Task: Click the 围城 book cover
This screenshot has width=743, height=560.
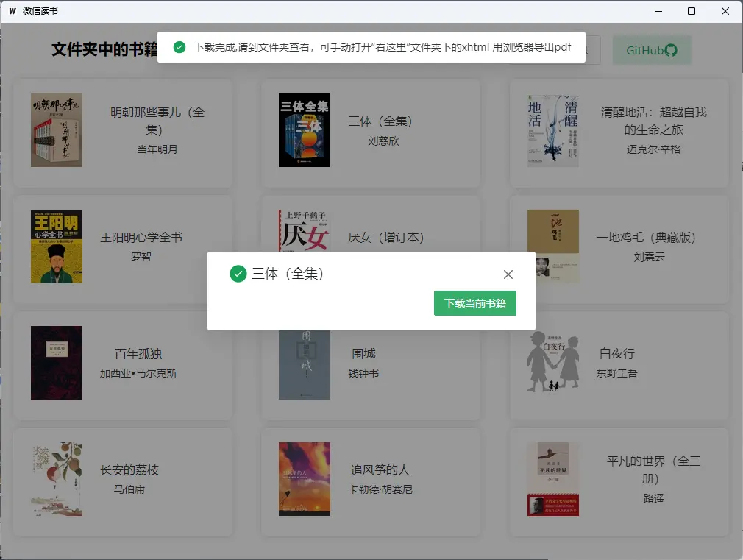Action: [305, 365]
